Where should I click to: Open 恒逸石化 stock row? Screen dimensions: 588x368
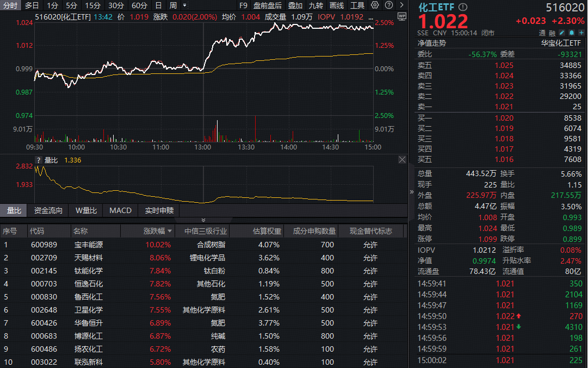point(203,284)
